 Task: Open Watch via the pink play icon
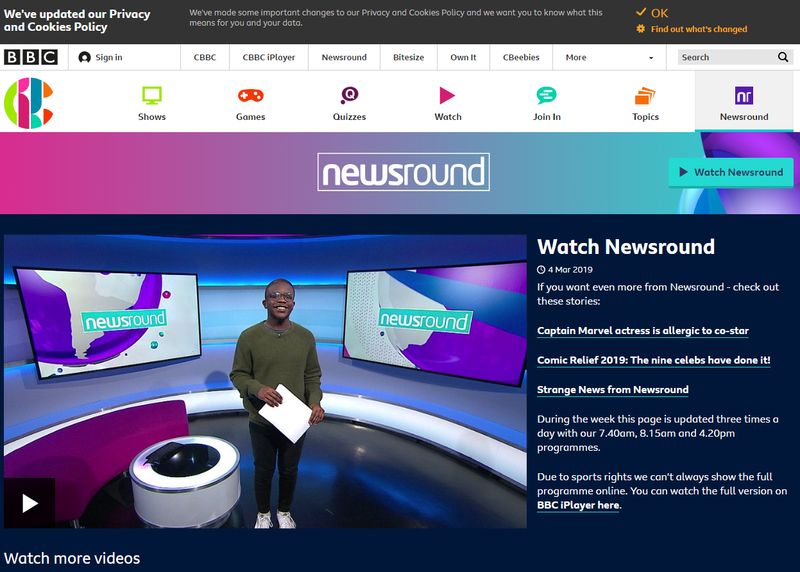point(447,95)
